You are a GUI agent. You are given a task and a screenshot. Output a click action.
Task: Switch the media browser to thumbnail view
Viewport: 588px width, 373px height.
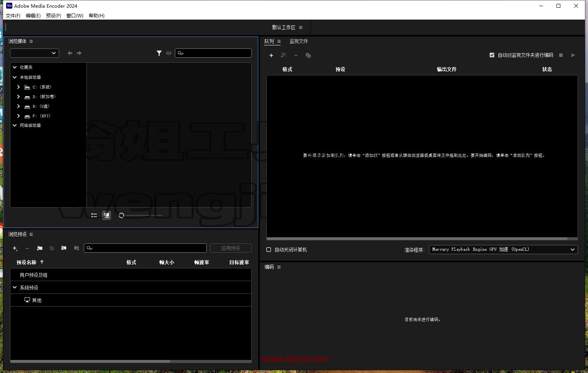tap(106, 215)
